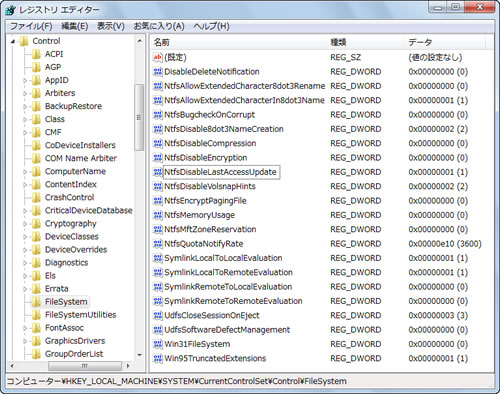500x394 pixels.
Task: Sort by the 名前 column header
Action: pyautogui.click(x=239, y=42)
